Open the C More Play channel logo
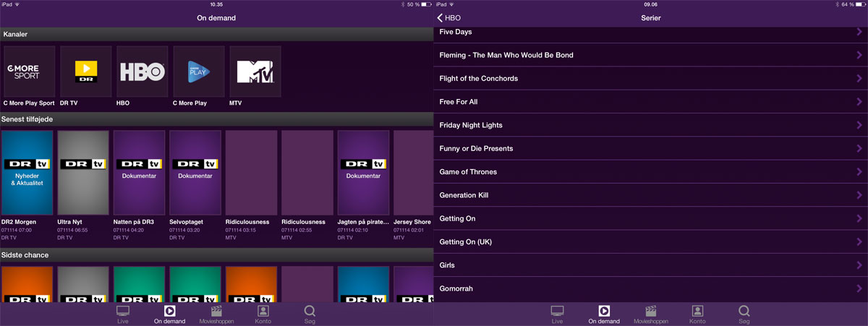The image size is (868, 326). pyautogui.click(x=199, y=72)
